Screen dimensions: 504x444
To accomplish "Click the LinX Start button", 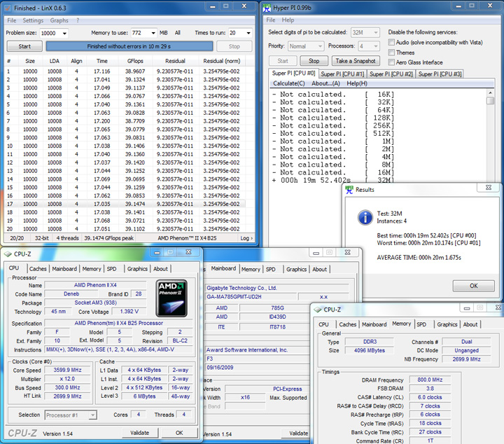I will [x=24, y=46].
